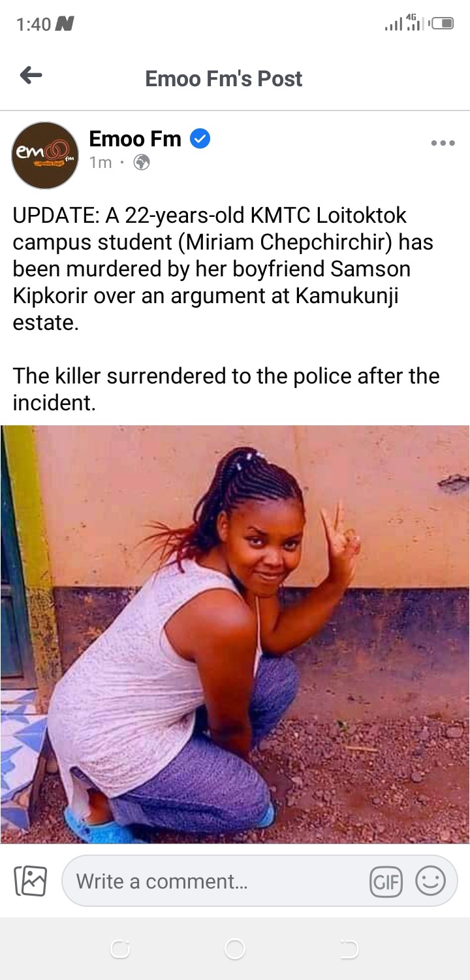The image size is (470, 980).
Task: Click the 1m post timestamp
Action: click(x=100, y=163)
